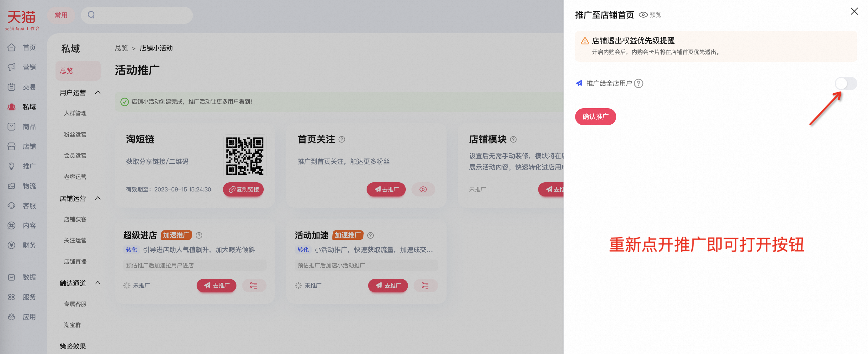Click the eye preview button in 首页关注 card
Screen dimensions: 868x354
tap(423, 190)
